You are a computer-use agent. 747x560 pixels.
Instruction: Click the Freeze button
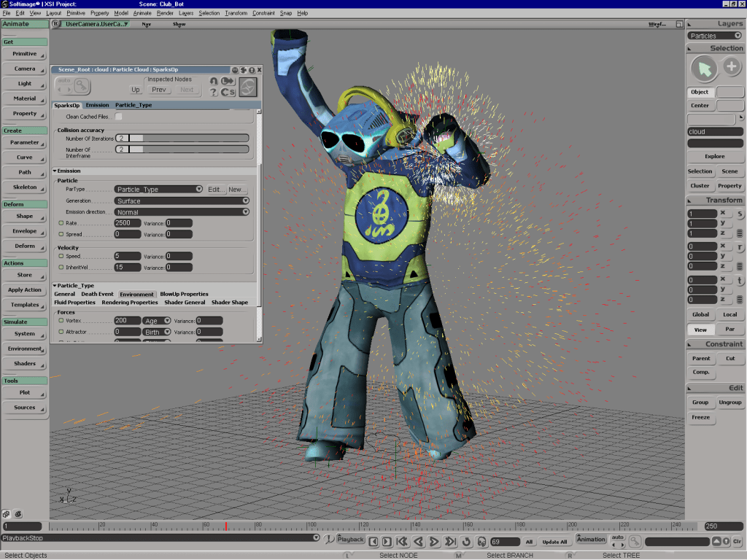click(x=700, y=417)
